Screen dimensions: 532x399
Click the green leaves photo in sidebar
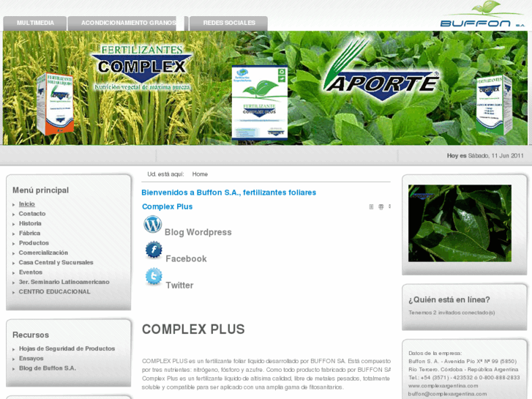tap(460, 223)
